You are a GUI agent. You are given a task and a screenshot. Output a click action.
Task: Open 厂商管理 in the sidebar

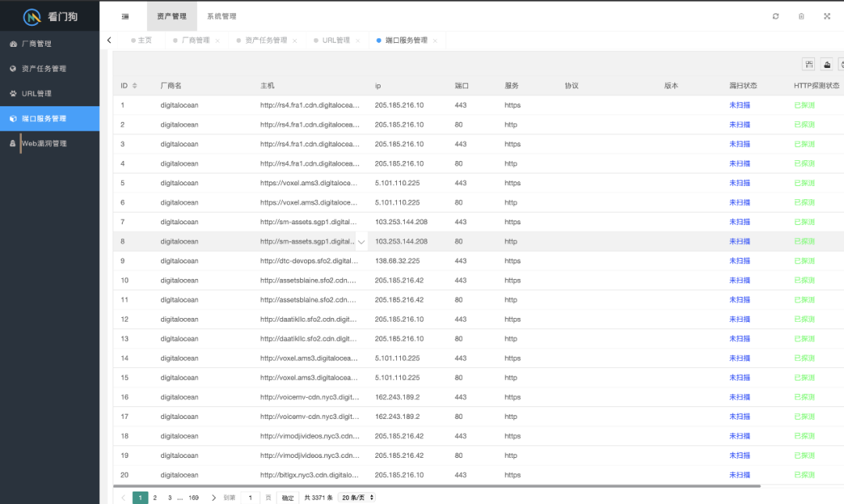49,44
